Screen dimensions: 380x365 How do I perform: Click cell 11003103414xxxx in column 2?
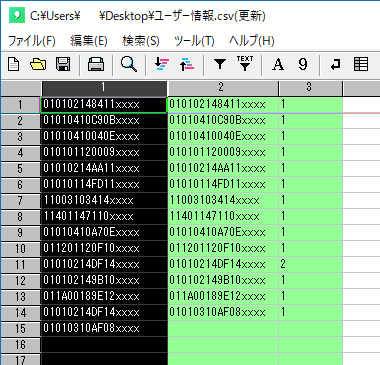[x=223, y=201]
